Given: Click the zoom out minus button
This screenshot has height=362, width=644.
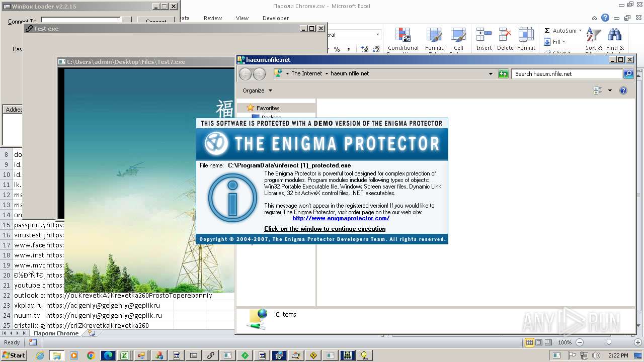Looking at the screenshot, I should (579, 342).
